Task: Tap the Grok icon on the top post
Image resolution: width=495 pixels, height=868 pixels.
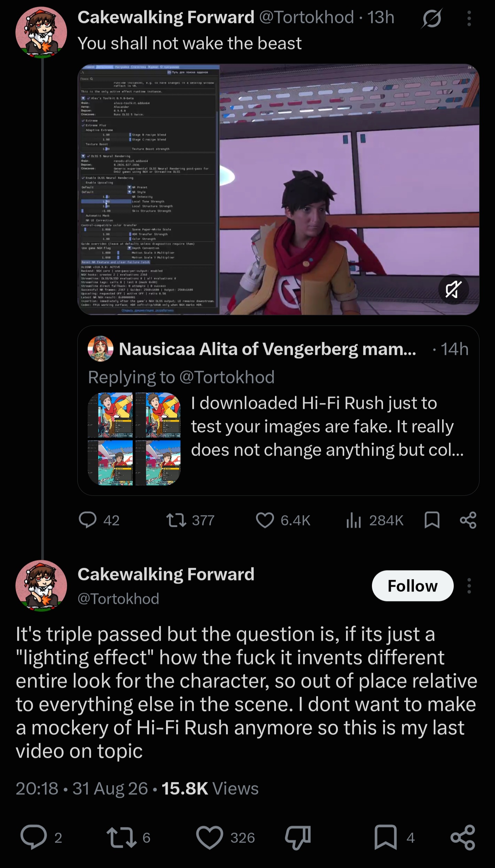Action: 432,18
